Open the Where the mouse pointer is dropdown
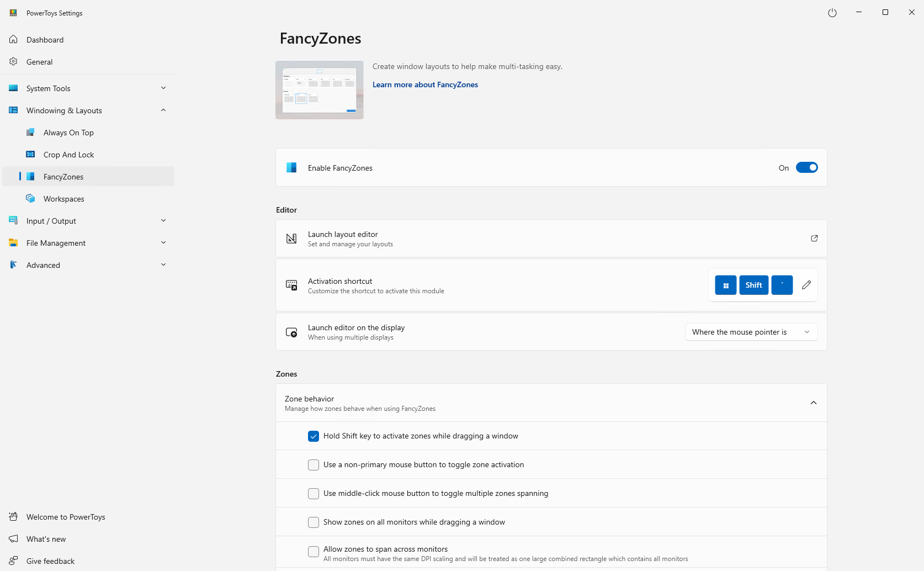This screenshot has width=924, height=571. click(x=751, y=332)
